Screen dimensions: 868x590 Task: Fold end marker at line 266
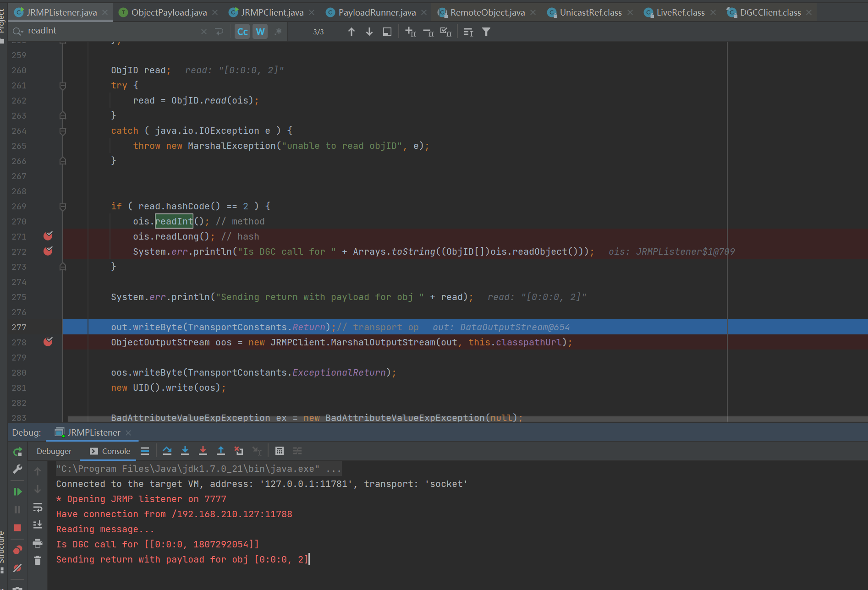(x=63, y=161)
